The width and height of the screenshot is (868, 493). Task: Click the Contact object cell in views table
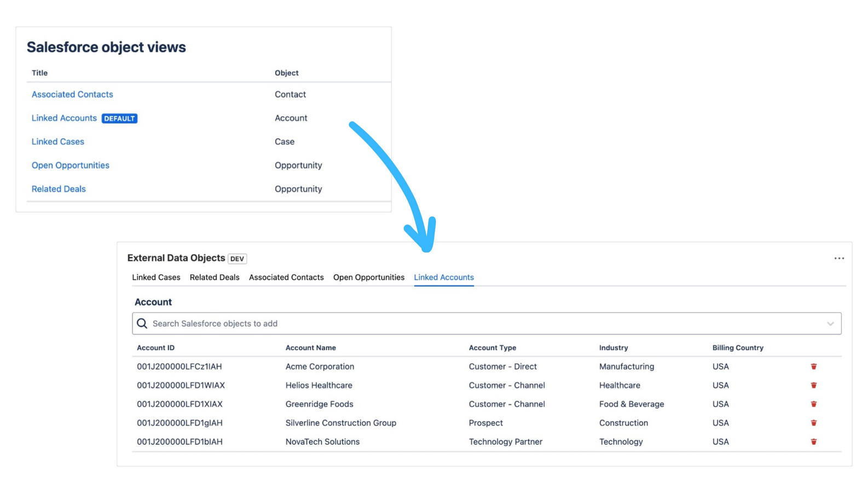291,94
